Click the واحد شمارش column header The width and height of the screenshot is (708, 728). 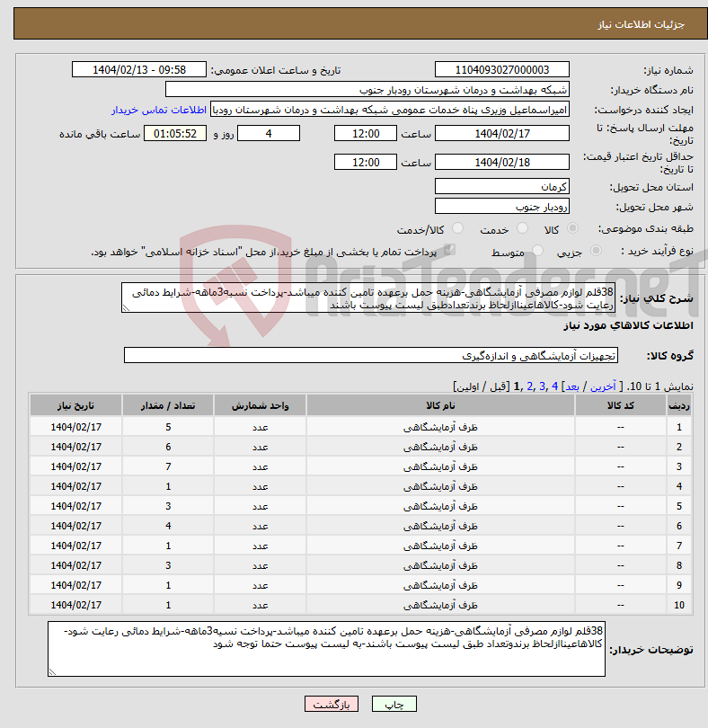[x=260, y=405]
